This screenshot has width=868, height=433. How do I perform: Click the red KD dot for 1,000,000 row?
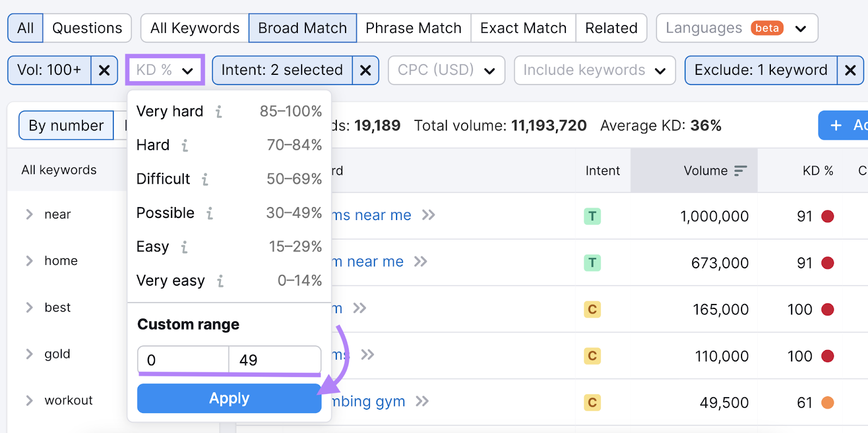(x=827, y=217)
